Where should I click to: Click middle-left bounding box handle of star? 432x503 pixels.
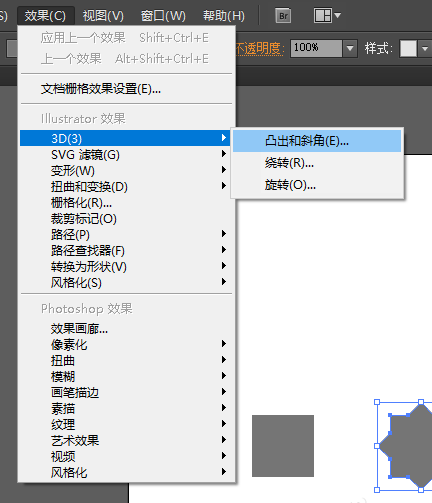[x=377, y=446]
